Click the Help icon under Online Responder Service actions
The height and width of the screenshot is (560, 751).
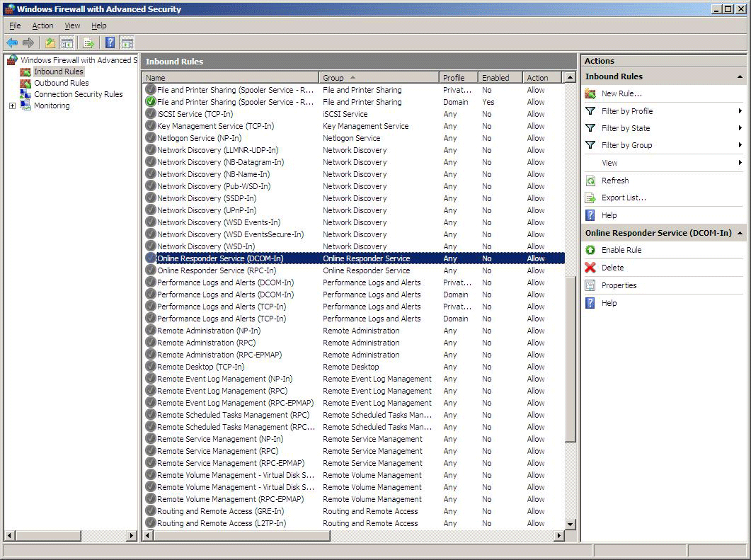coord(590,303)
